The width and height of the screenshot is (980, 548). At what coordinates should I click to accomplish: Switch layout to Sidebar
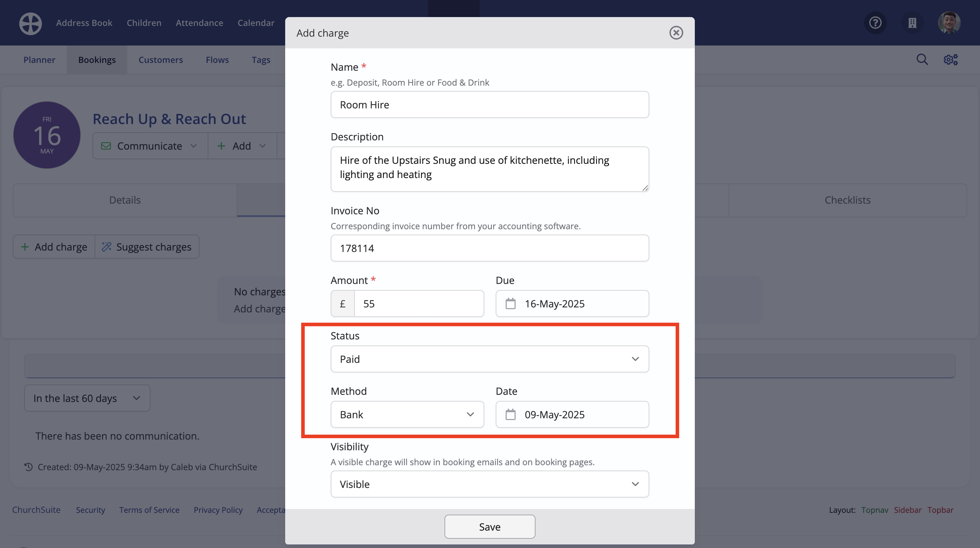click(x=907, y=510)
